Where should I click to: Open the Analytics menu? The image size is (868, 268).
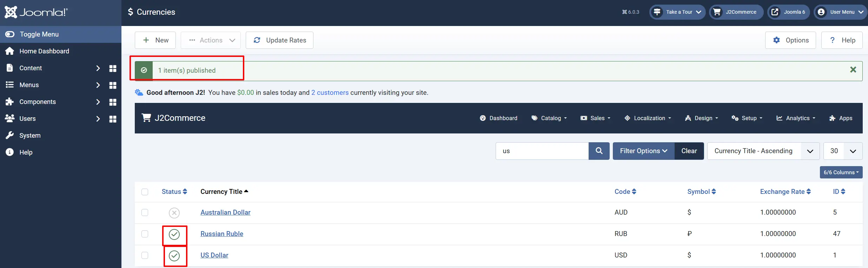796,118
